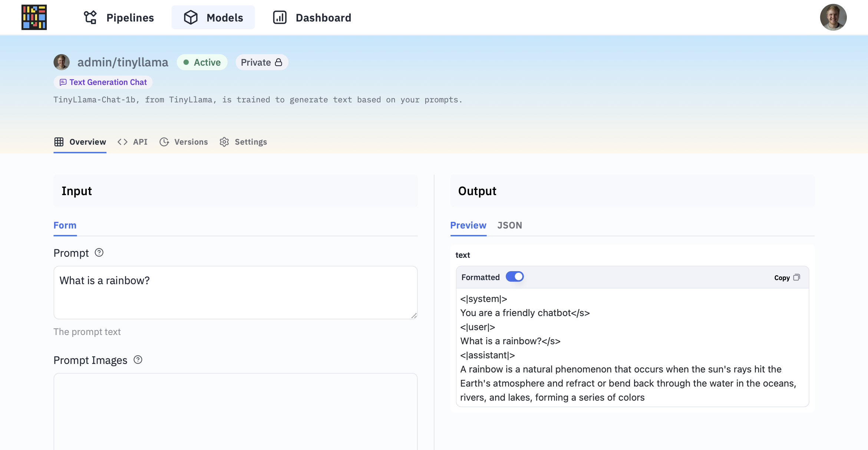868x450 pixels.
Task: Click the Models cube icon
Action: (x=191, y=17)
